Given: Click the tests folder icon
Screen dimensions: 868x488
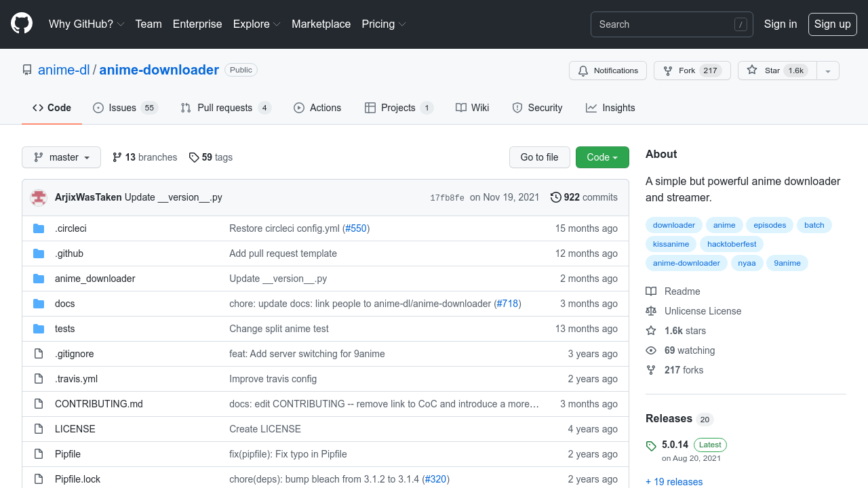Looking at the screenshot, I should tap(39, 329).
